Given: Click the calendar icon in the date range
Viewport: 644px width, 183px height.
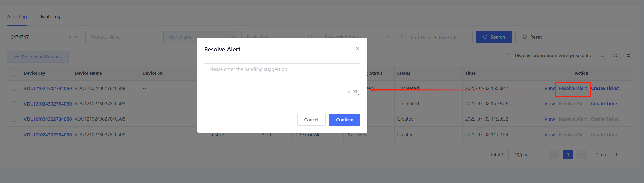Looking at the screenshot, I should tap(404, 37).
